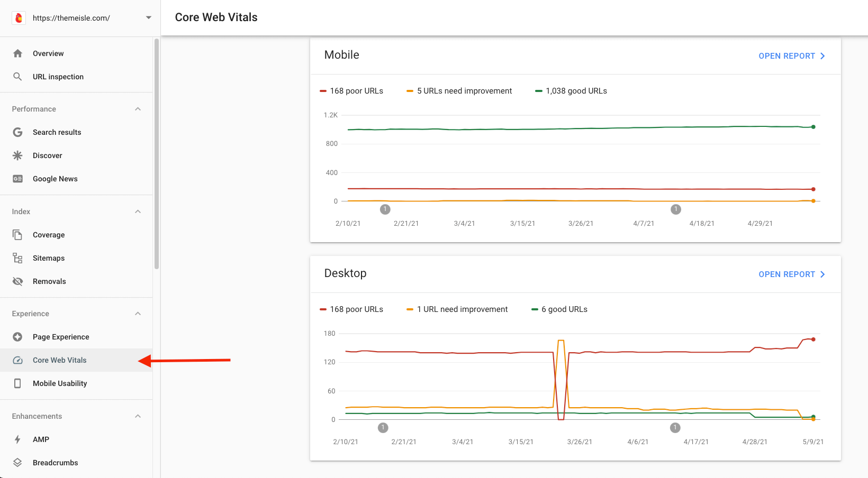Open the Coverage index report
868x478 pixels.
pos(49,234)
